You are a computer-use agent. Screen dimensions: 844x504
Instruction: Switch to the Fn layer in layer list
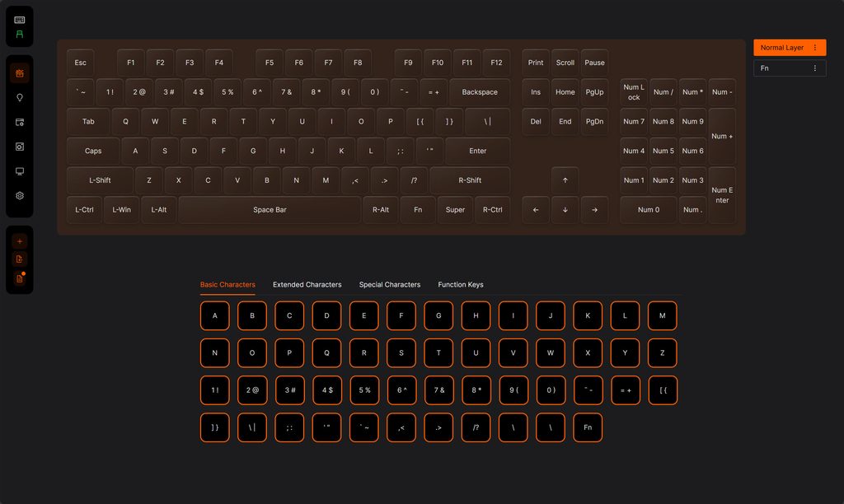click(x=790, y=68)
